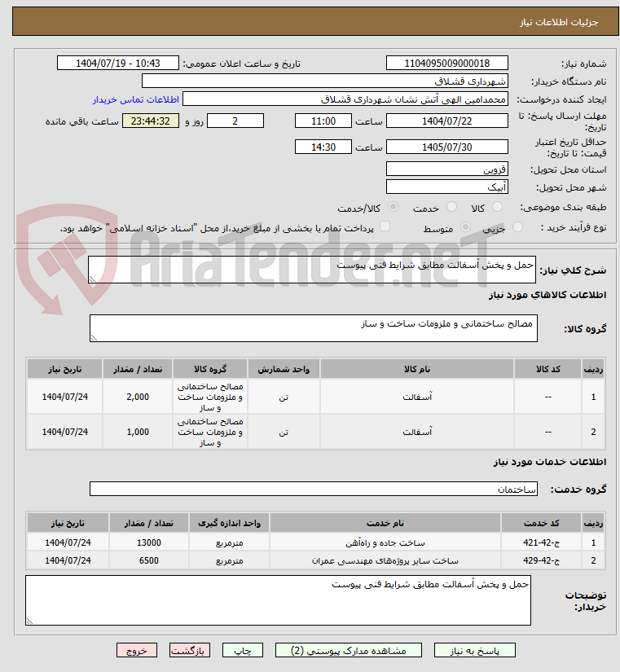Click the service code 'ج-42-421'
This screenshot has width=620, height=672.
541,542
